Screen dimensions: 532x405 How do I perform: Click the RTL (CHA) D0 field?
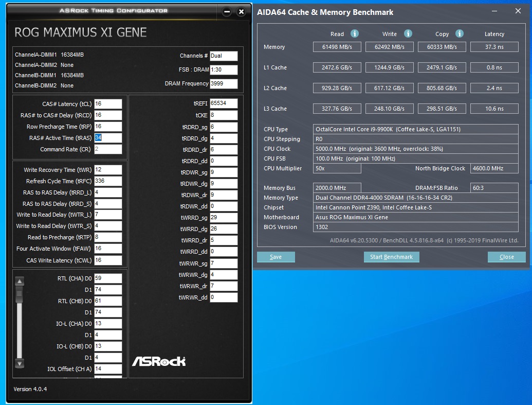pyautogui.click(x=108, y=278)
